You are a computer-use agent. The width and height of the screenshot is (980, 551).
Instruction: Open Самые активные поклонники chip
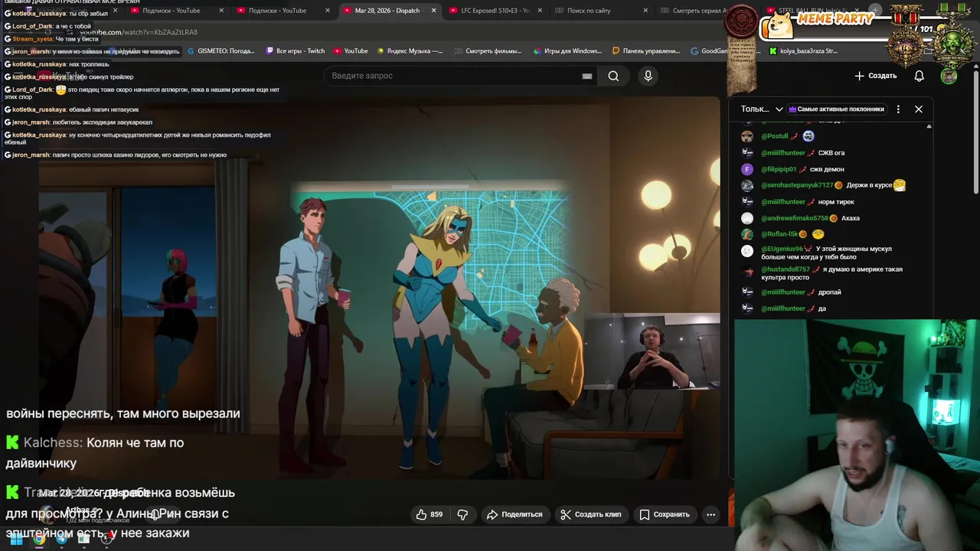[x=836, y=109]
